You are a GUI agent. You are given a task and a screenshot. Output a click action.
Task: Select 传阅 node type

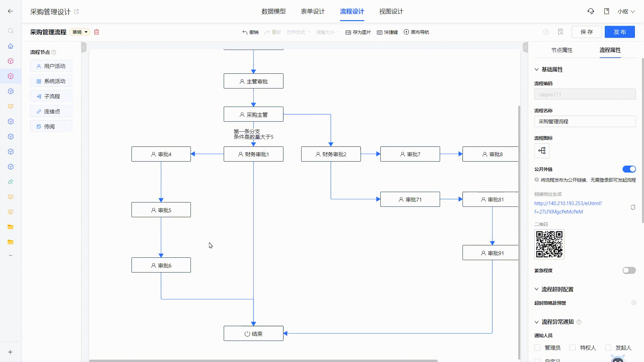tap(51, 126)
